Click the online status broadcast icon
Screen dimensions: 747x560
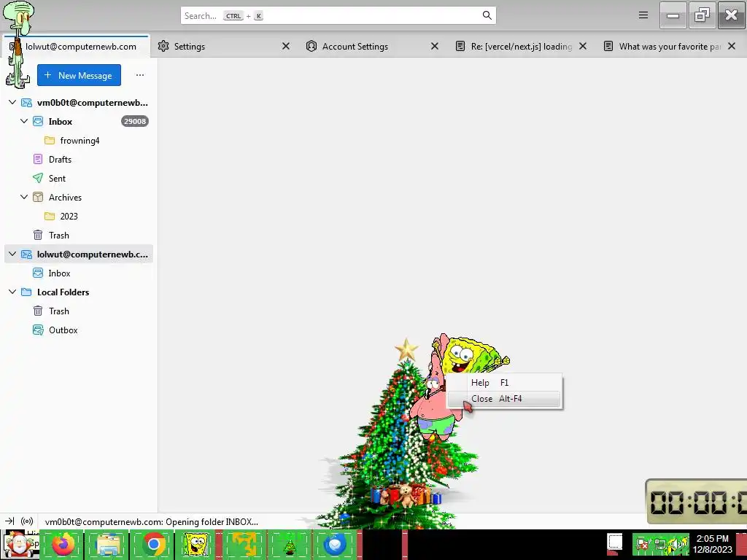[x=27, y=521]
